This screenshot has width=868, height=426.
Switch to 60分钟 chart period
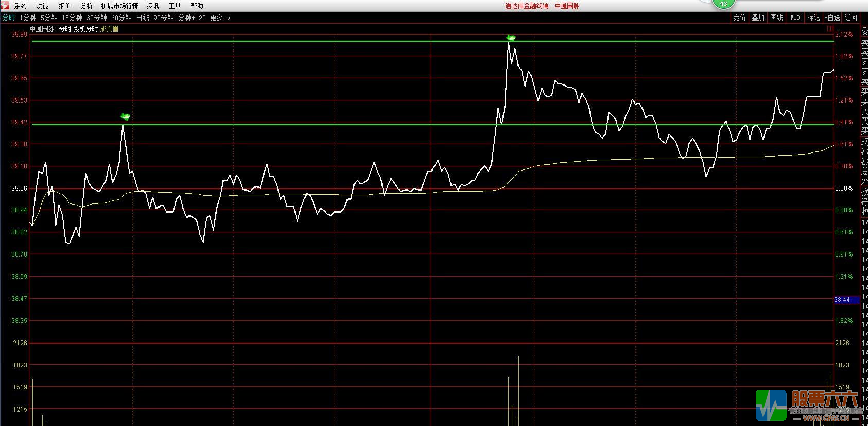tap(121, 18)
